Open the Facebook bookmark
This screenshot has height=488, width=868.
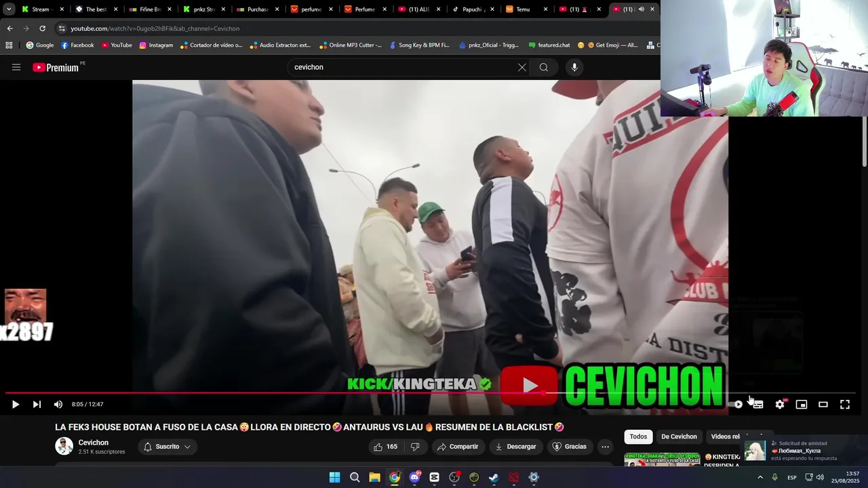click(77, 45)
